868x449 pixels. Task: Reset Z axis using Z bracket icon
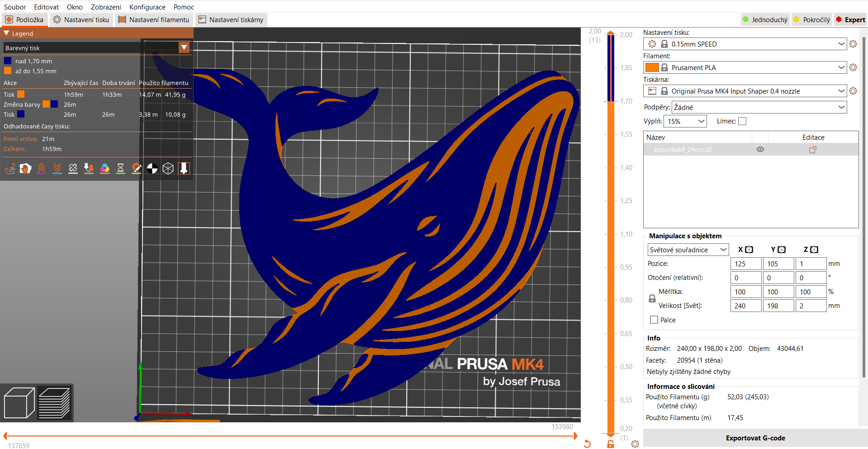[x=814, y=250]
